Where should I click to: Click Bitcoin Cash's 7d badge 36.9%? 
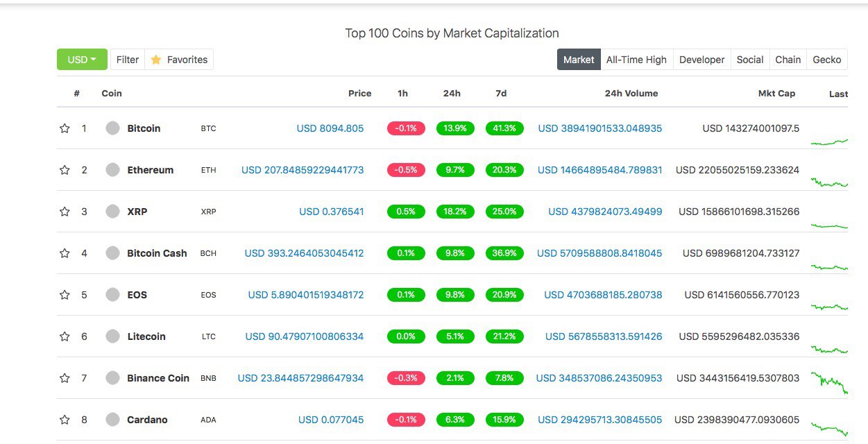pos(504,253)
